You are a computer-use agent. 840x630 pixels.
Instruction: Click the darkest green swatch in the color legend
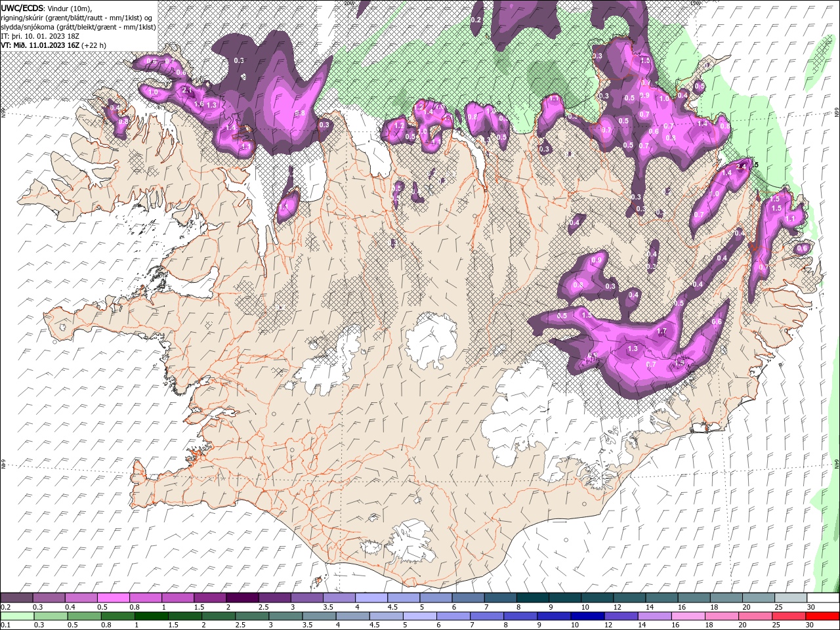coord(150,616)
